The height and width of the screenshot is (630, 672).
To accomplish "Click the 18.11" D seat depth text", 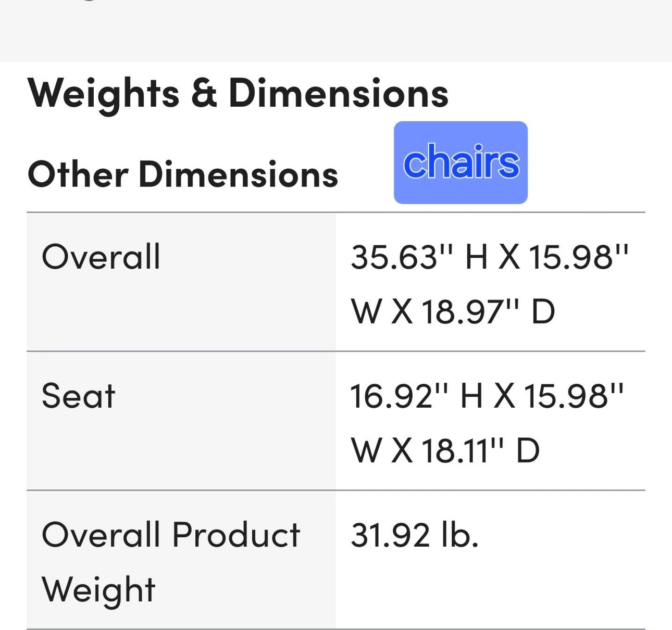I will [480, 450].
